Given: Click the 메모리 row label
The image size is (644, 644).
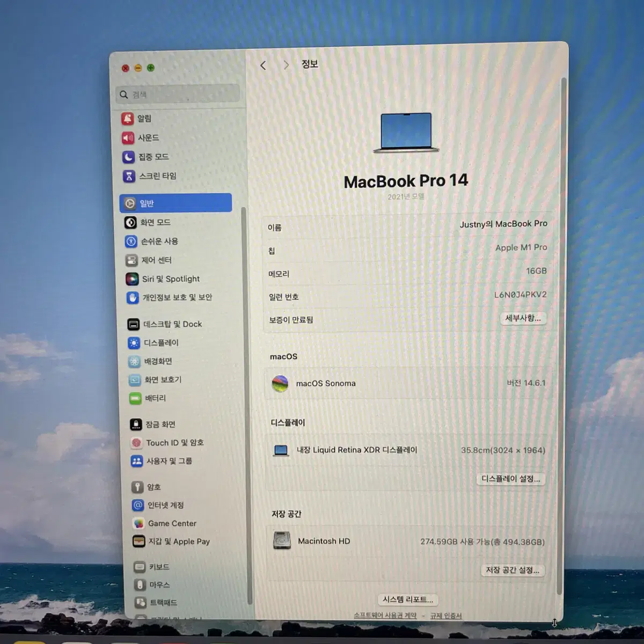Looking at the screenshot, I should point(279,274).
